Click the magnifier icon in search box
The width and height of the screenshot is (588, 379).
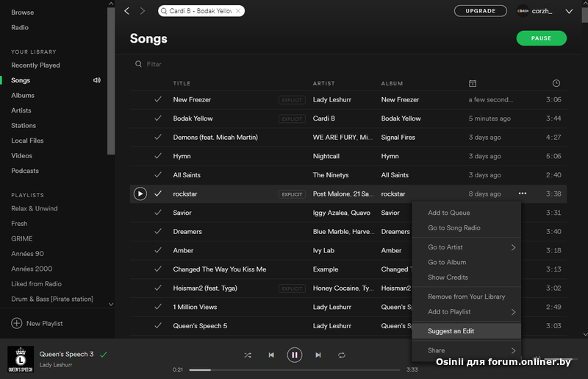pos(164,11)
